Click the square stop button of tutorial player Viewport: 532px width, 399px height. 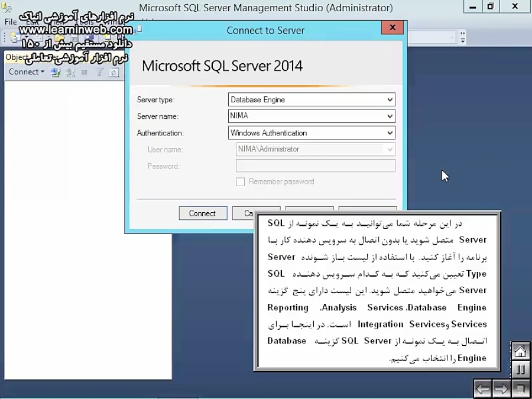tap(520, 388)
